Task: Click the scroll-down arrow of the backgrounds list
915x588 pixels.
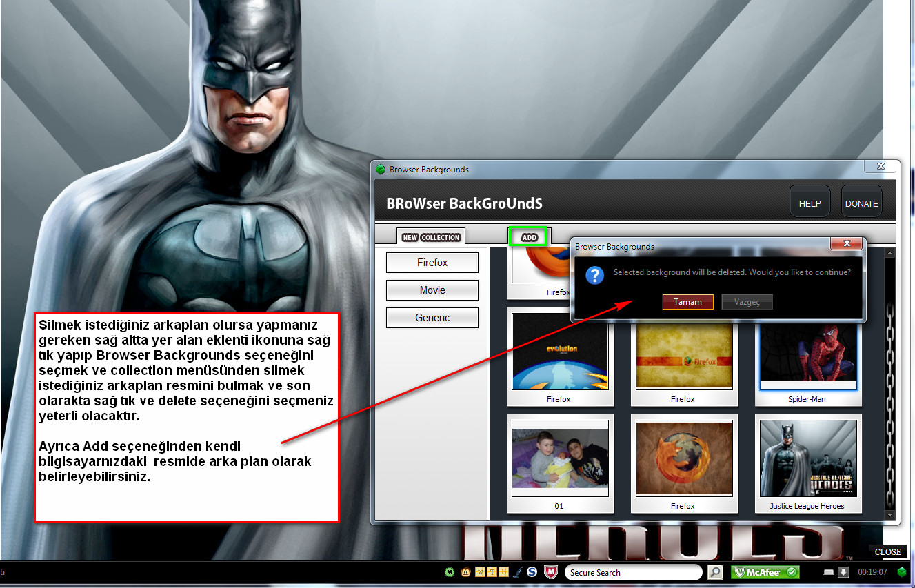Action: click(889, 515)
